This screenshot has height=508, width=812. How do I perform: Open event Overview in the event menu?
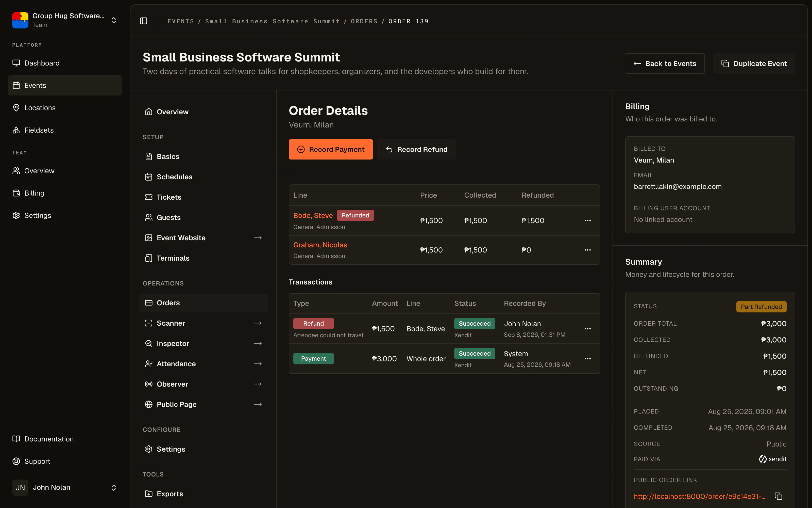[x=203, y=112]
